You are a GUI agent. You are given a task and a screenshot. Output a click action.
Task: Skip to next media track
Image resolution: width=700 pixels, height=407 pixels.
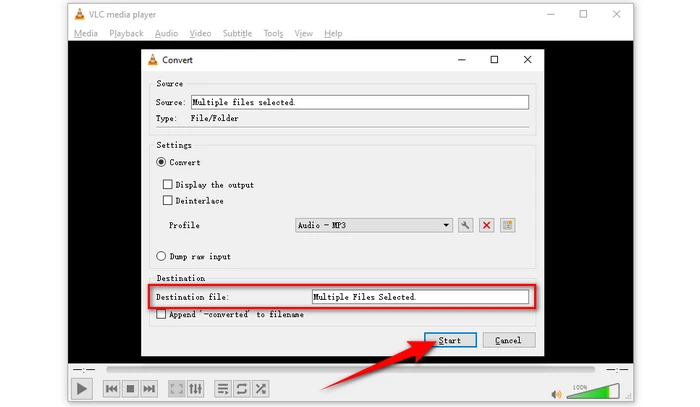point(149,388)
